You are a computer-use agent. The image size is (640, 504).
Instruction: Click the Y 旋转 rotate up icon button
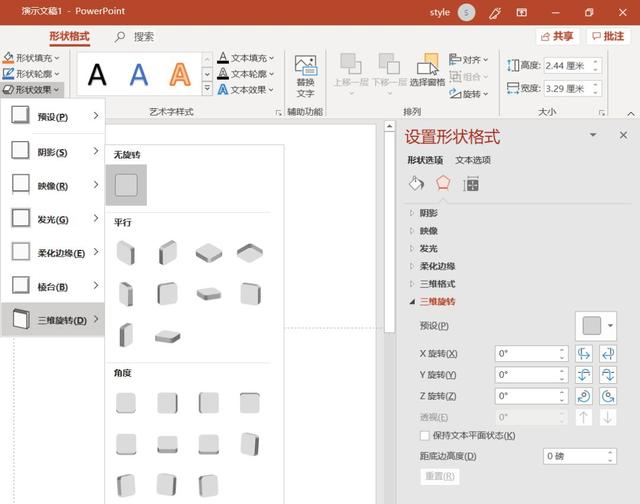pyautogui.click(x=585, y=375)
